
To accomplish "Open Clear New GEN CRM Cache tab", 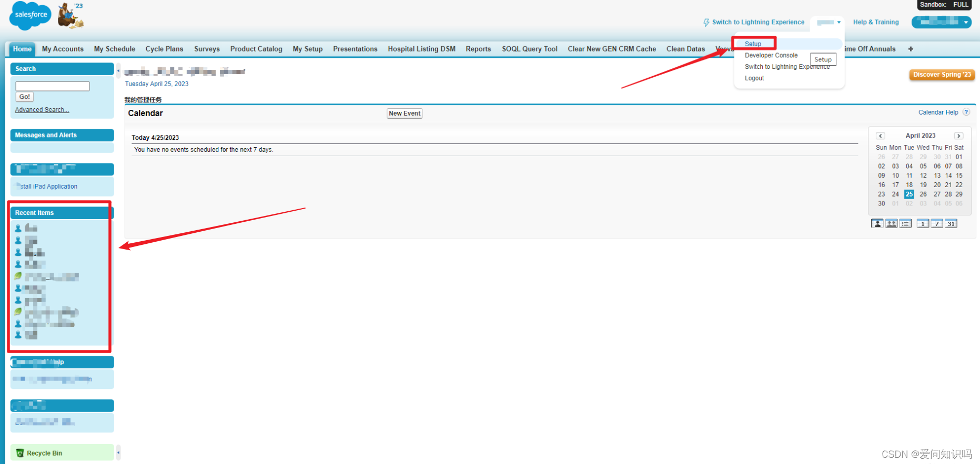I will (x=612, y=49).
